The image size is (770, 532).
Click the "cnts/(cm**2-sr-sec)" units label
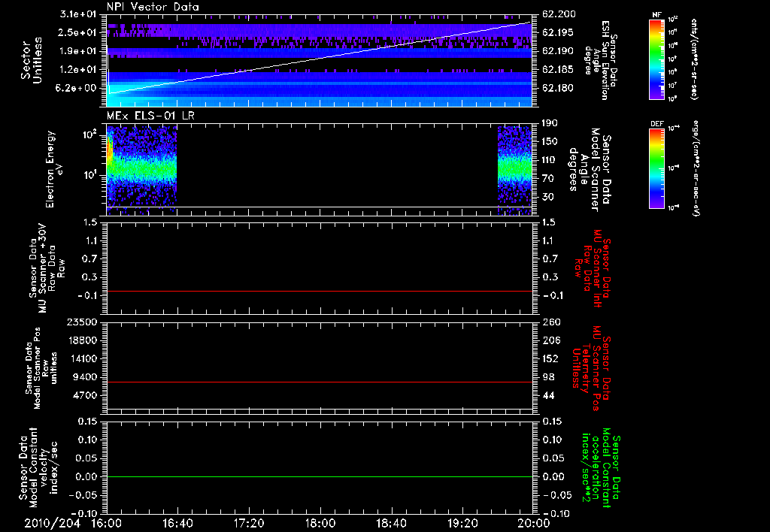[x=694, y=59]
